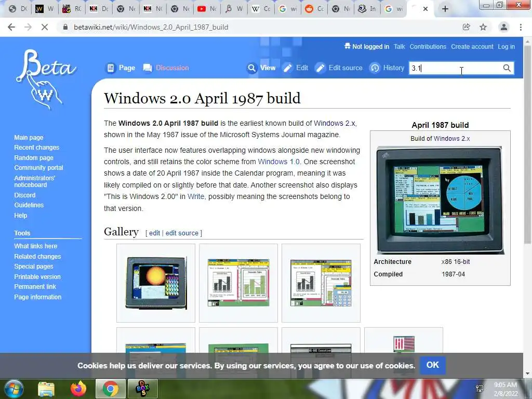The height and width of the screenshot is (399, 532).
Task: Click the Gallery edit source link
Action: click(x=182, y=233)
